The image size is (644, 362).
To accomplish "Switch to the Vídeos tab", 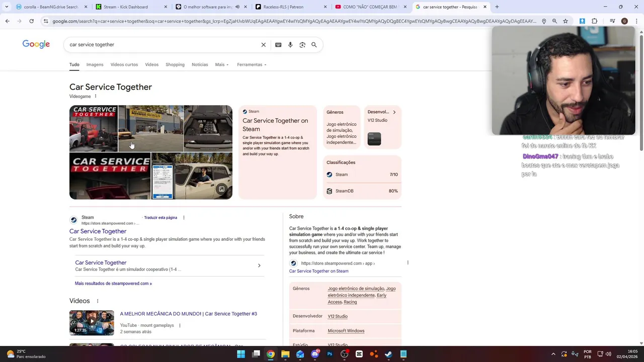I will (151, 64).
